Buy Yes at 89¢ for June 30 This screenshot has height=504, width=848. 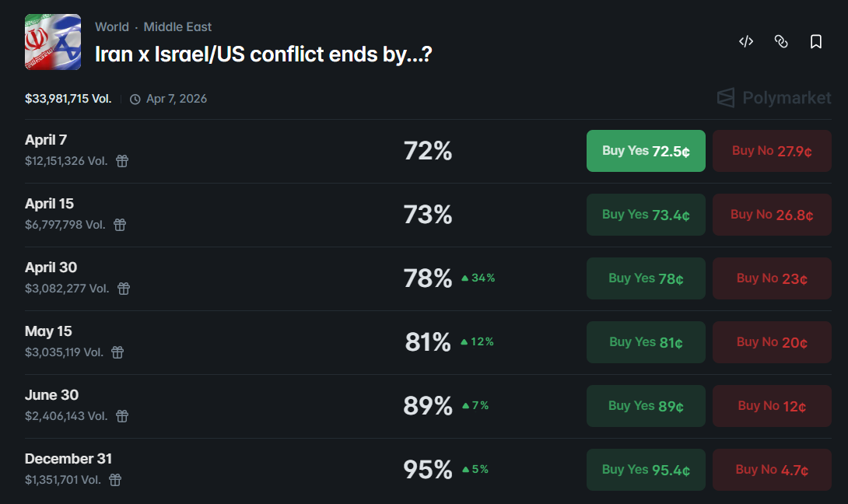point(646,405)
